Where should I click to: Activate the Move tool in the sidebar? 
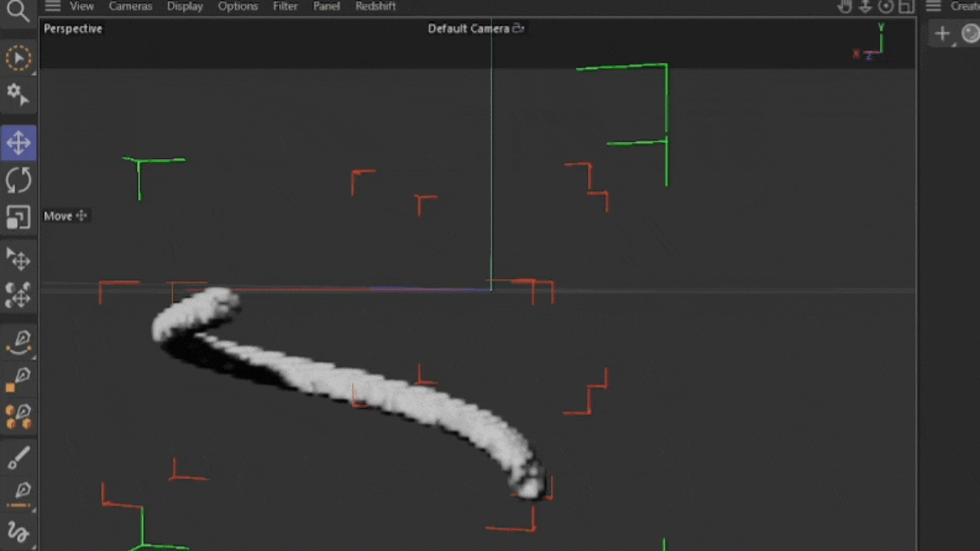[18, 143]
